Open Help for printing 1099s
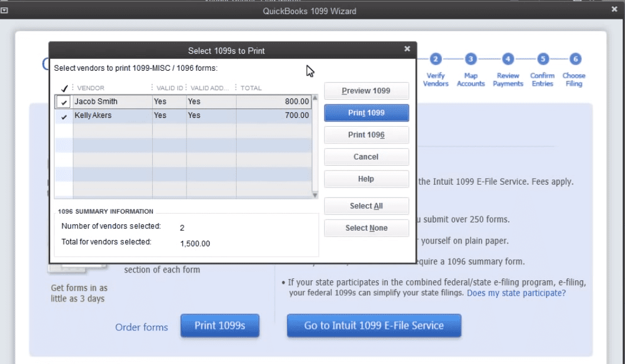 366,179
